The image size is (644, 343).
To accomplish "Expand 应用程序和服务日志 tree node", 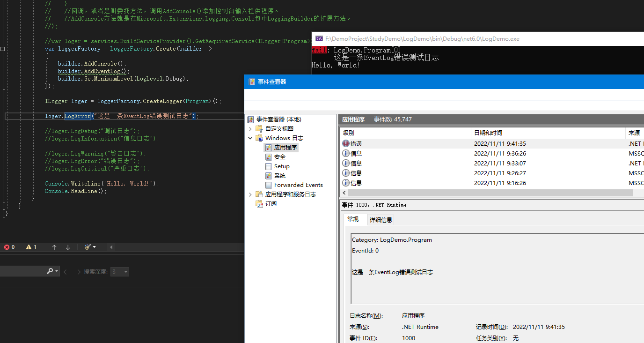I will pos(250,194).
